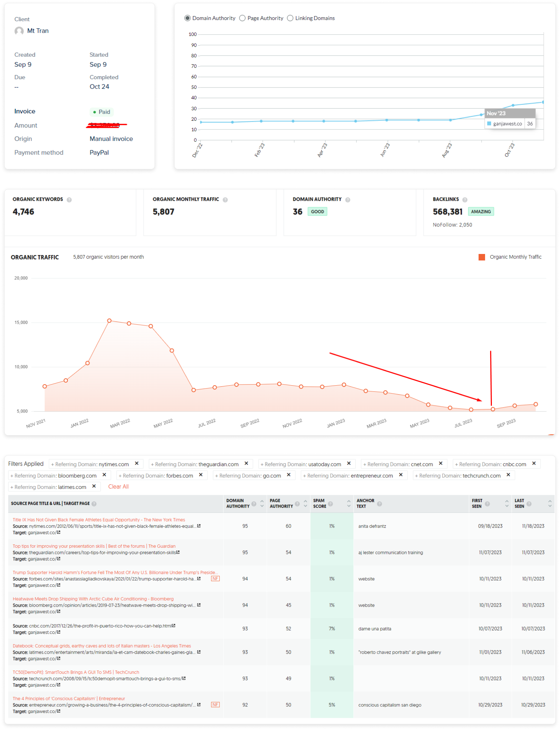The height and width of the screenshot is (730, 560).
Task: Click help icon next to Organic Keywords
Action: point(69,200)
